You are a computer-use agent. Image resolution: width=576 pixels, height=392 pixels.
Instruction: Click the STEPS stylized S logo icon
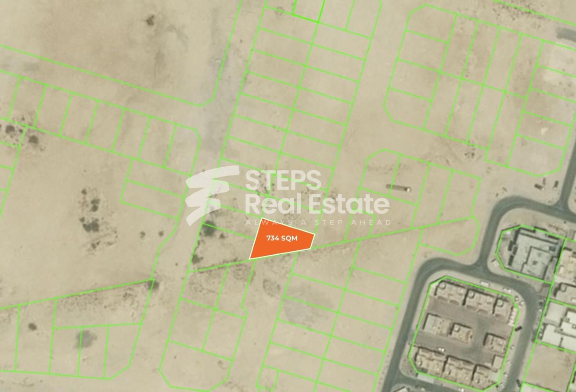point(212,195)
